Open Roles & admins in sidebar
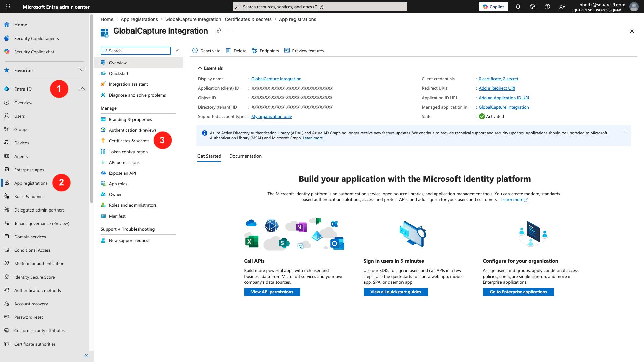This screenshot has height=362, width=644. coord(30,196)
